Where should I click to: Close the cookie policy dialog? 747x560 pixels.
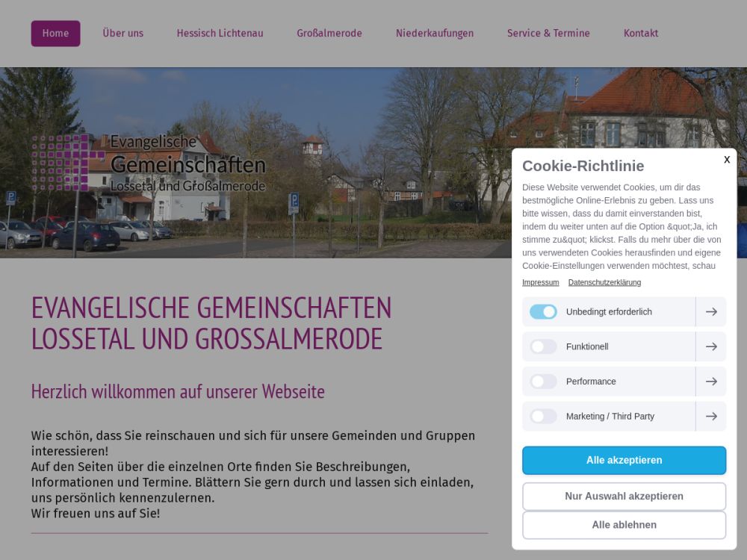[x=726, y=160]
